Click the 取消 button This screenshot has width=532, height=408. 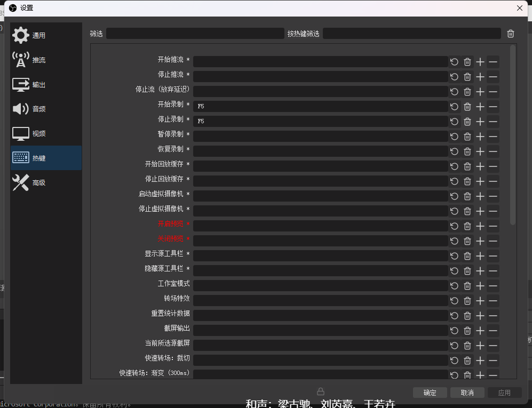point(467,393)
